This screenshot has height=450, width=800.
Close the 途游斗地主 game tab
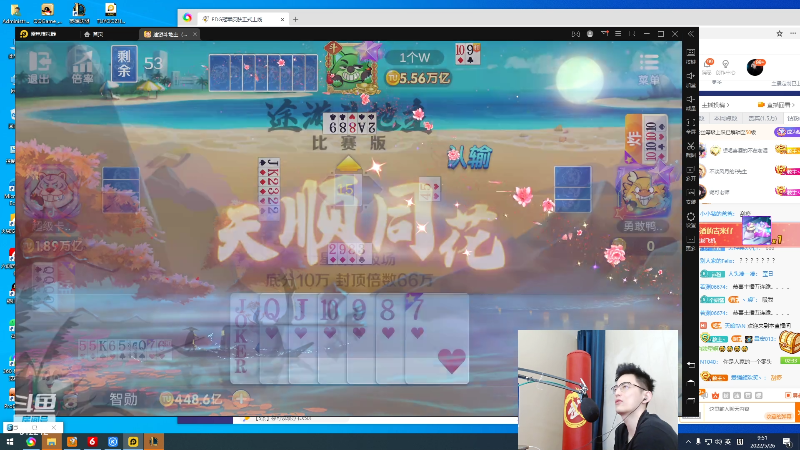click(195, 34)
